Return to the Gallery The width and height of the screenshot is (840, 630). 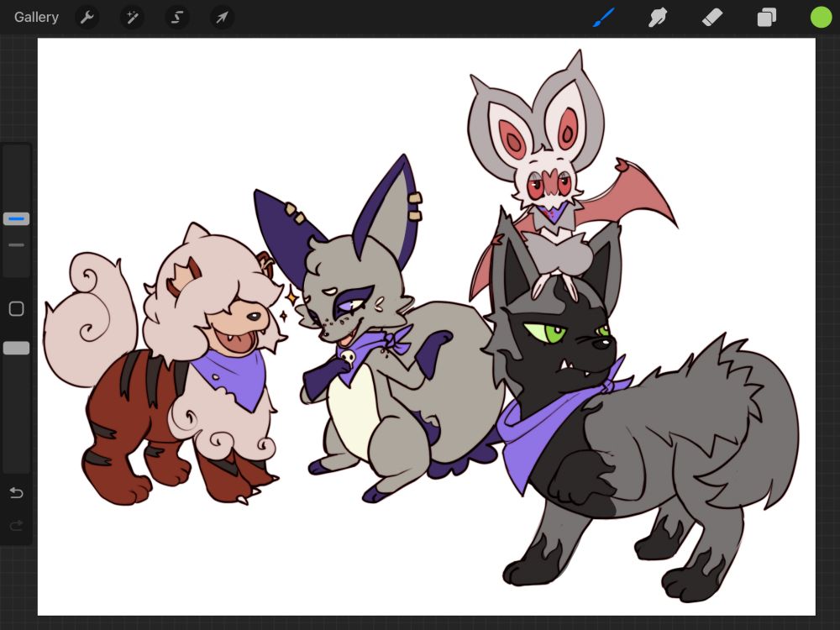(x=36, y=17)
